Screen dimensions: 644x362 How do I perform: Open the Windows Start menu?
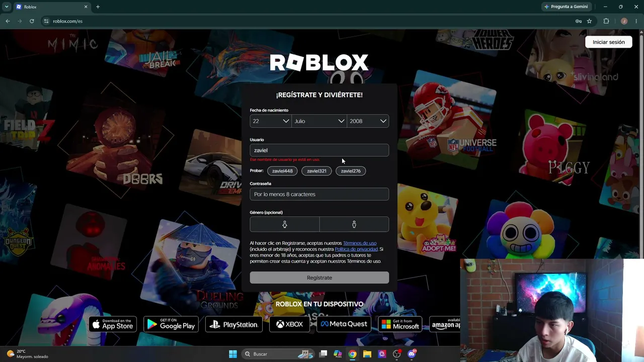[233, 354]
